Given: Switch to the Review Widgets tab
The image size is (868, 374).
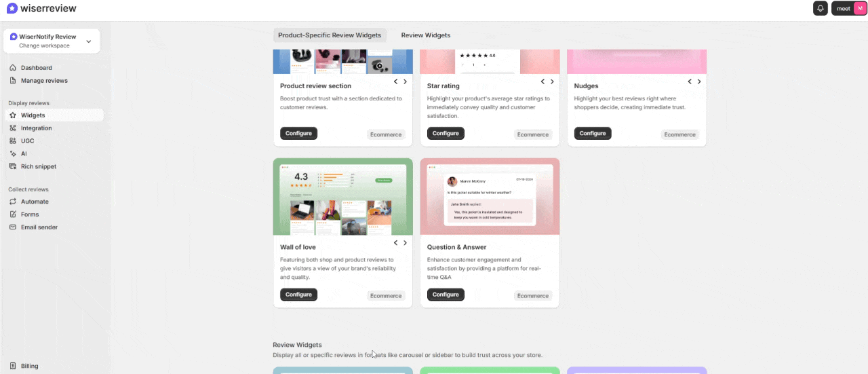Looking at the screenshot, I should [425, 35].
